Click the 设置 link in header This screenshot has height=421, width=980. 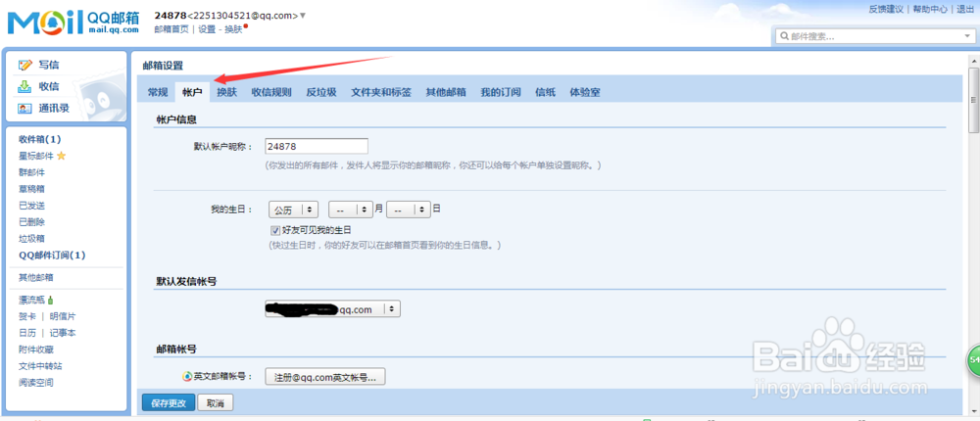(207, 29)
